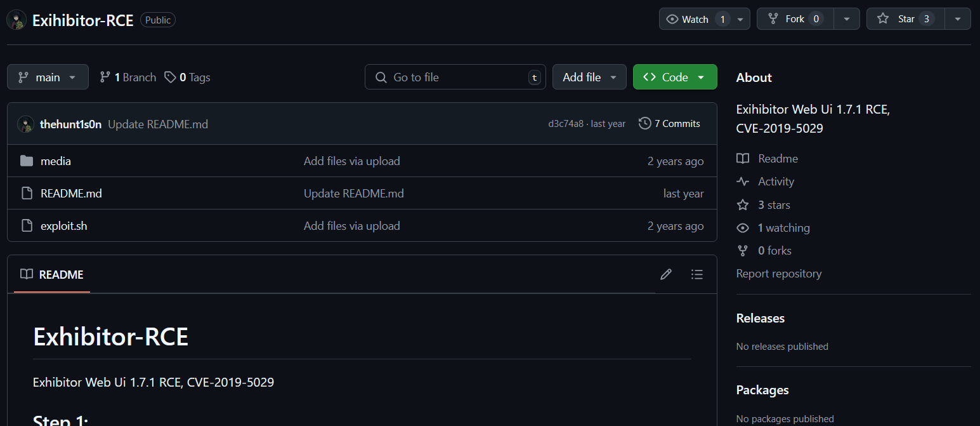Open the exploit.sh row's Add files via upload commit
980x426 pixels.
coord(352,226)
